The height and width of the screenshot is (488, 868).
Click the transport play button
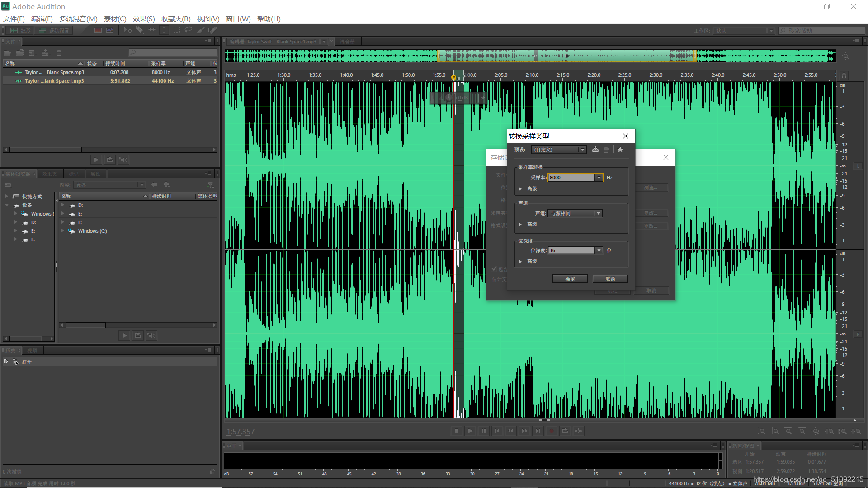(x=470, y=431)
